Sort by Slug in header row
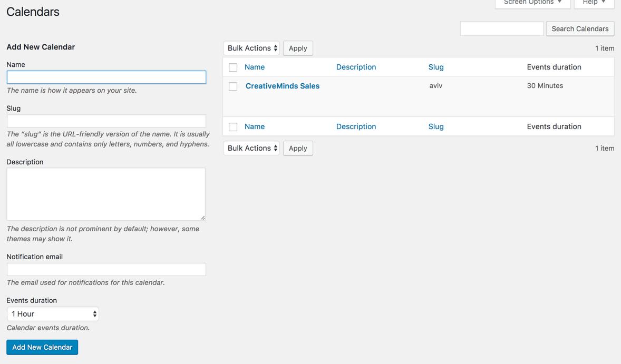The width and height of the screenshot is (621, 364). [436, 67]
